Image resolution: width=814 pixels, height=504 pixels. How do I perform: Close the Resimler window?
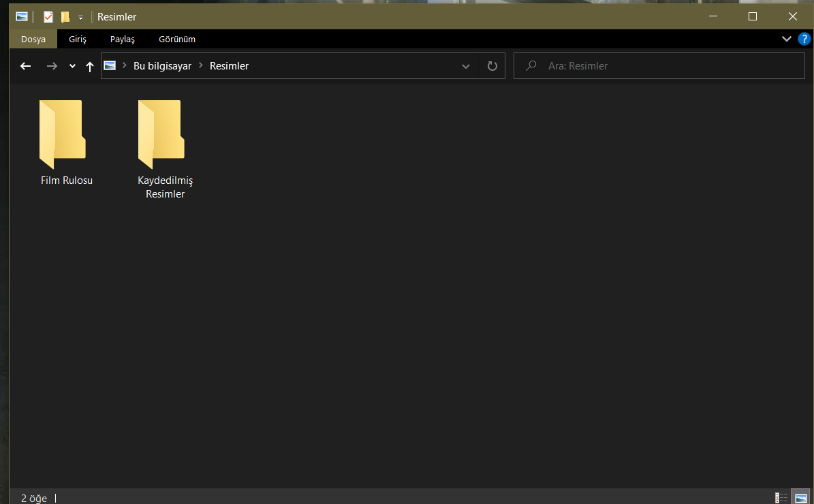click(x=793, y=16)
